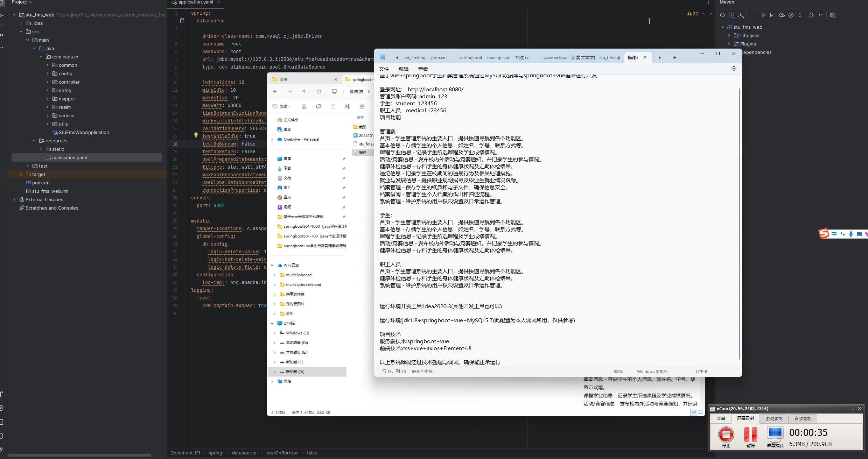Click the Cut scissors icon in Explorer
The image size is (868, 459).
(x=304, y=106)
